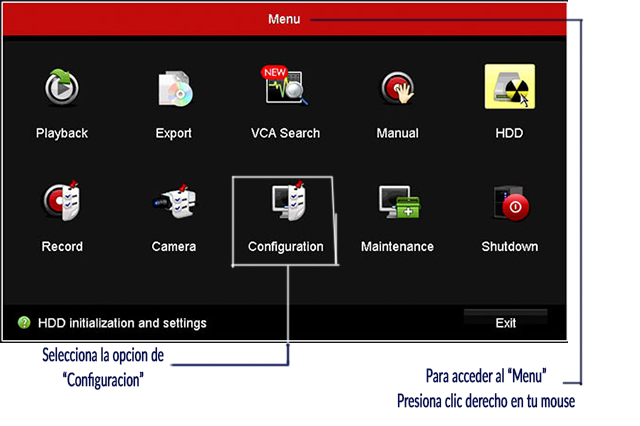Open the Camera icon
640x426 pixels.
tap(174, 202)
